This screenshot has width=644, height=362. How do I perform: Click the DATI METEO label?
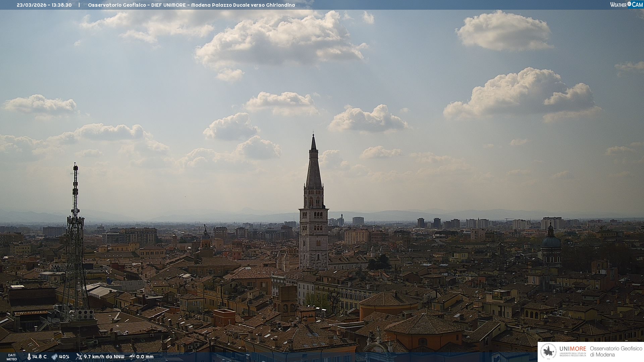click(x=12, y=357)
